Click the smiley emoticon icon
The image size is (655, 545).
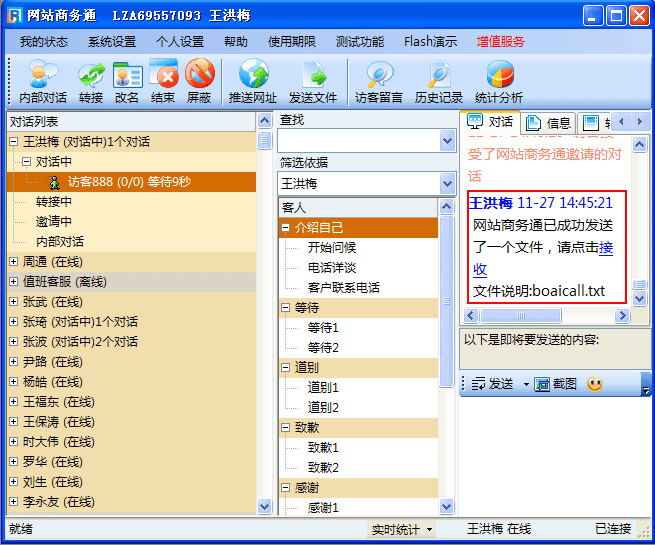594,384
